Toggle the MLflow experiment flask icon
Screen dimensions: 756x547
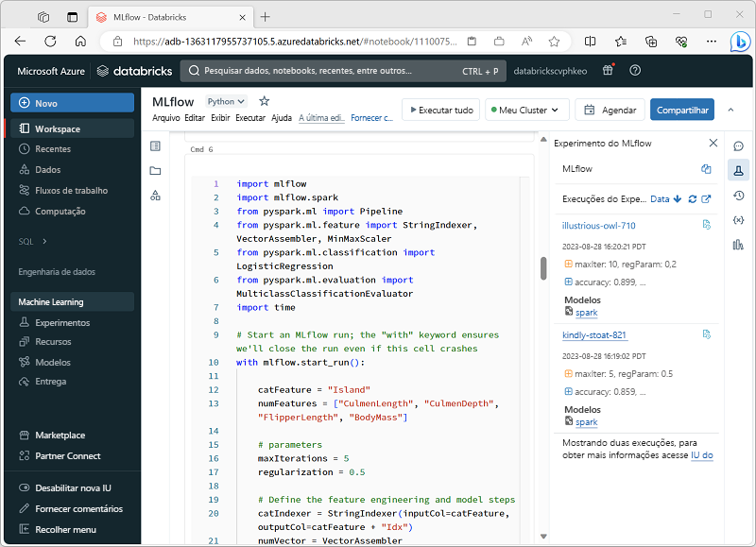pos(738,170)
